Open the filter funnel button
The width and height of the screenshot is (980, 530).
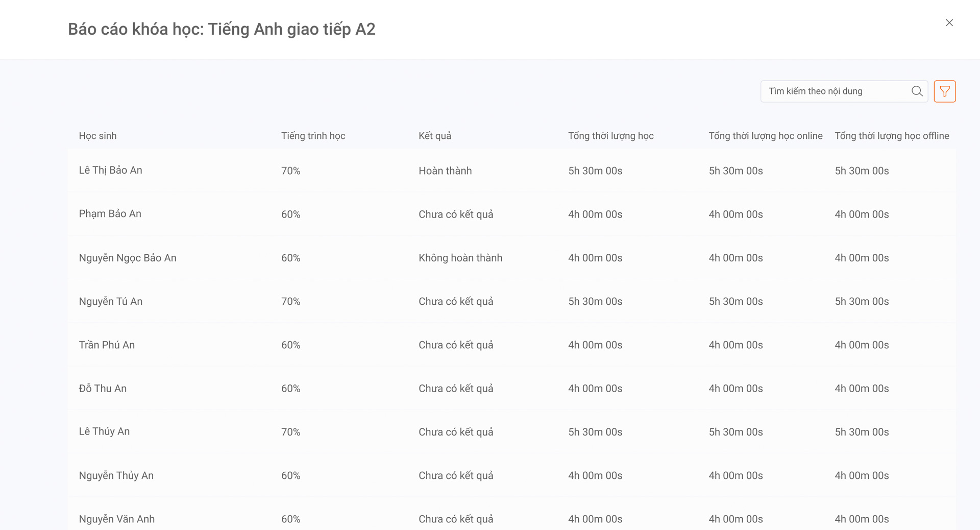[944, 91]
